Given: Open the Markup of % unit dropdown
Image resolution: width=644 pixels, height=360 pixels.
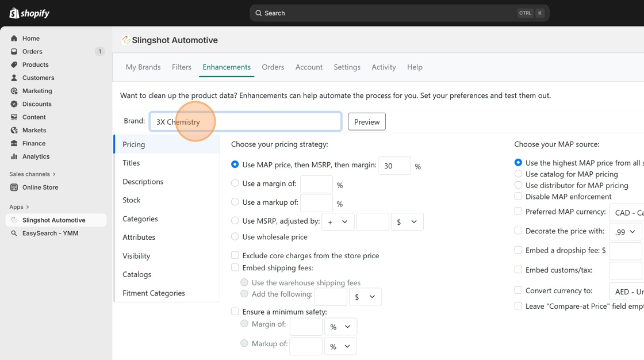Looking at the screenshot, I should tap(340, 346).
